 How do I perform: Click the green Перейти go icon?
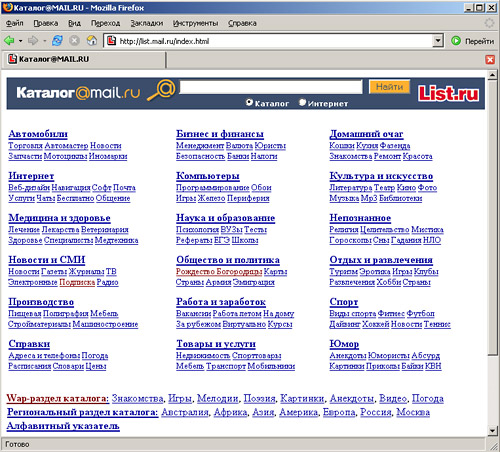click(456, 41)
